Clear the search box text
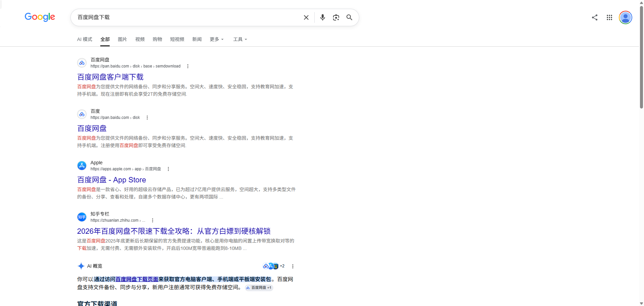This screenshot has width=644, height=306. (306, 17)
